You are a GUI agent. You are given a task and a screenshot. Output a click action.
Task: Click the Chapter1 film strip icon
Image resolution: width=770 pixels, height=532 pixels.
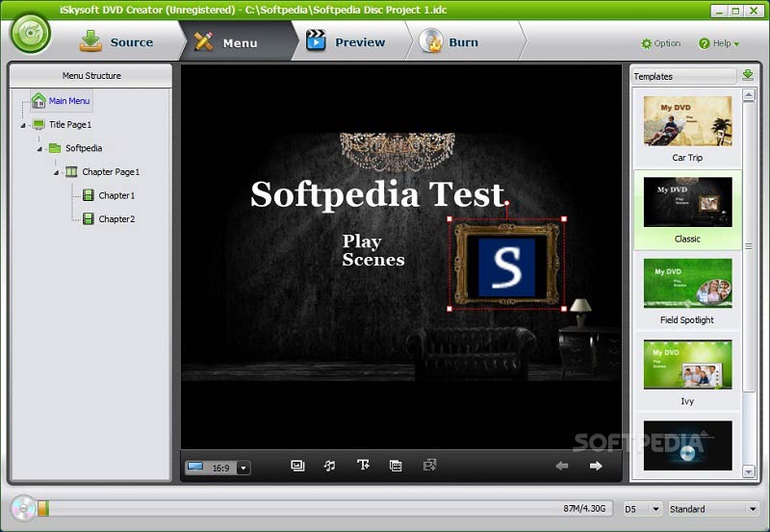pos(89,195)
